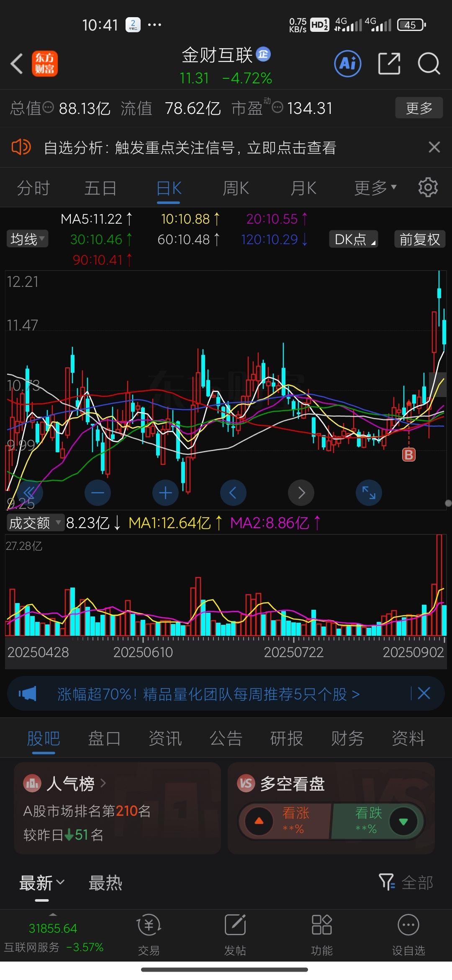Screen dimensions: 452x980
Task: Open the AI assistant icon
Action: 348,64
